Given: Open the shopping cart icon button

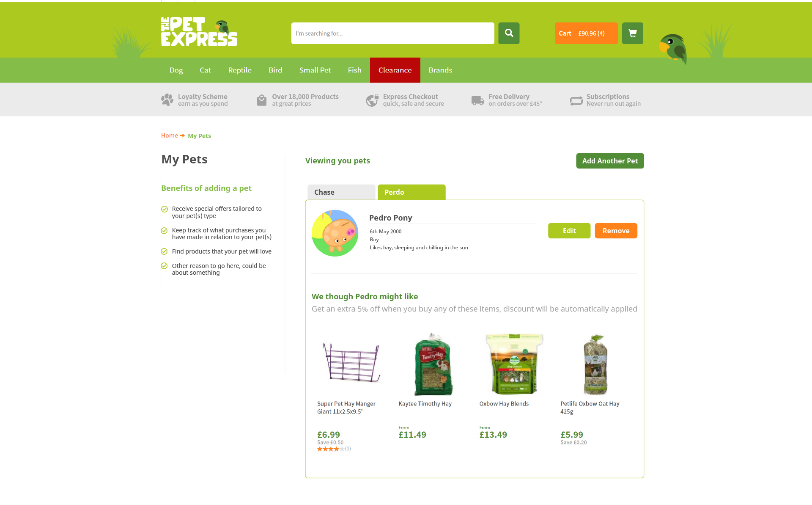Looking at the screenshot, I should [x=632, y=33].
